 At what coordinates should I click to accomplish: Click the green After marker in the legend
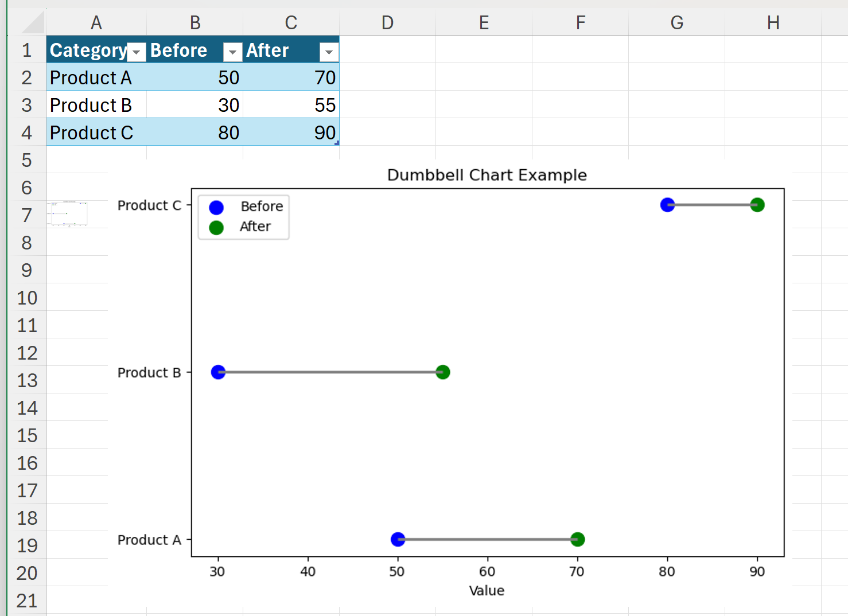pos(216,228)
